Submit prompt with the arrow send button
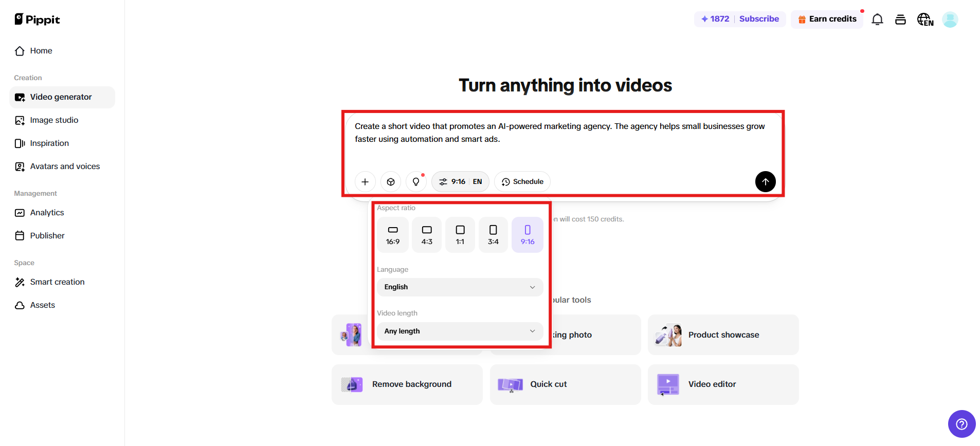The image size is (980, 446). pos(765,182)
